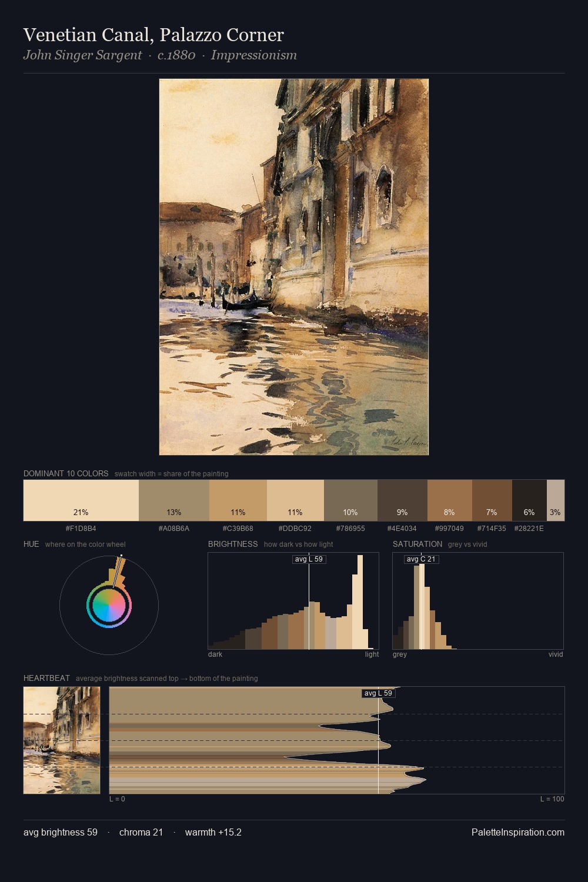Click the hex code '#4E4034'
The width and height of the screenshot is (588, 882).
click(x=402, y=529)
